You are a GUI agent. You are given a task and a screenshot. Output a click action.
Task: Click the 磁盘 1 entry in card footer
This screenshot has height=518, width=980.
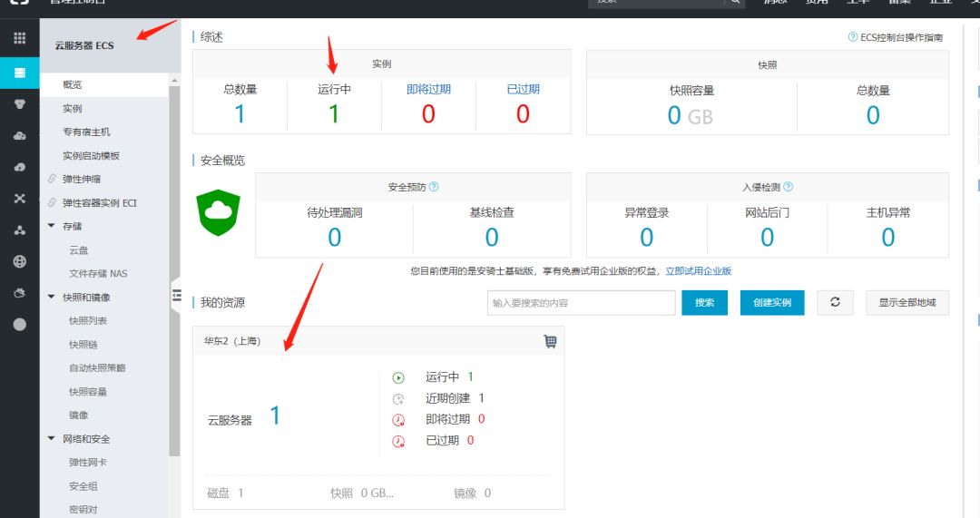pos(225,493)
